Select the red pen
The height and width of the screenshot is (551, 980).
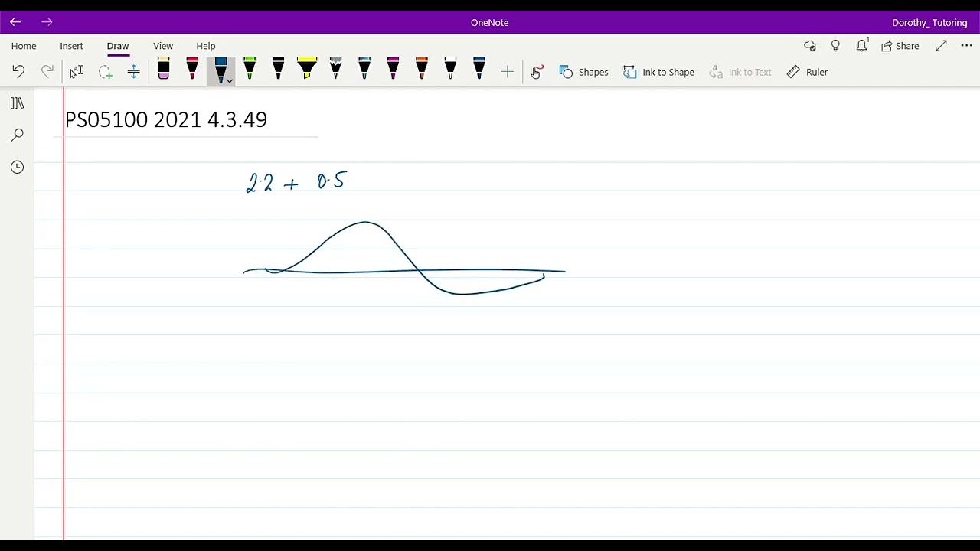[x=192, y=70]
